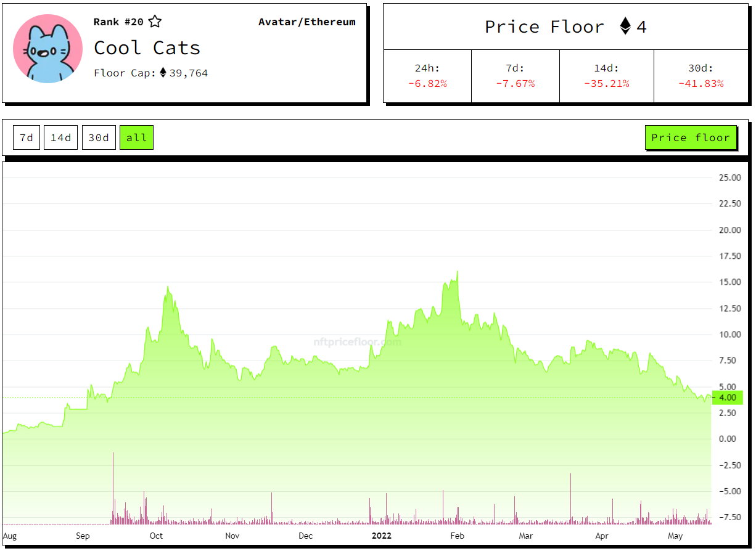Image resolution: width=756 pixels, height=551 pixels.
Task: Select the 14d time range tab
Action: tap(61, 137)
